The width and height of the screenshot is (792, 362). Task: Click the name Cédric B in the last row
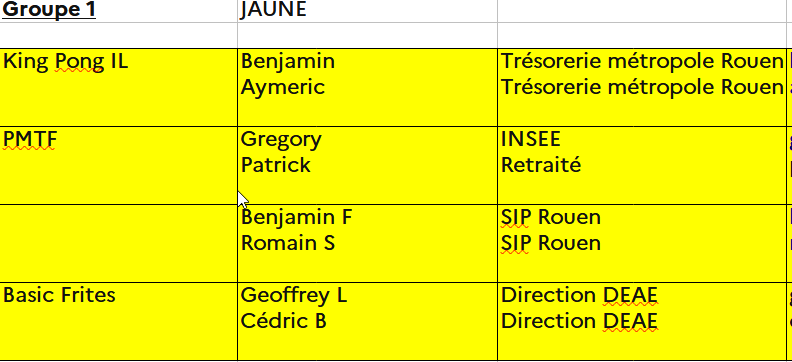pos(283,321)
